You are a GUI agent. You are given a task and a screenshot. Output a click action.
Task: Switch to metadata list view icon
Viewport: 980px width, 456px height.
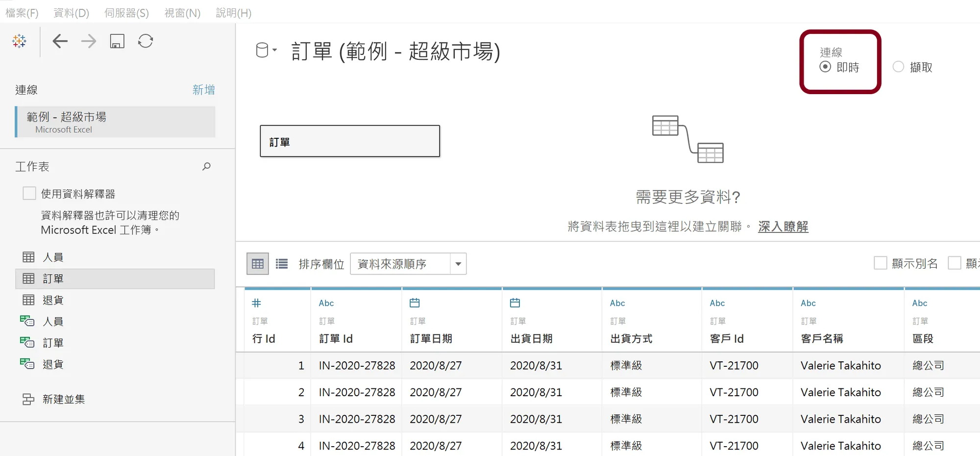pos(282,264)
